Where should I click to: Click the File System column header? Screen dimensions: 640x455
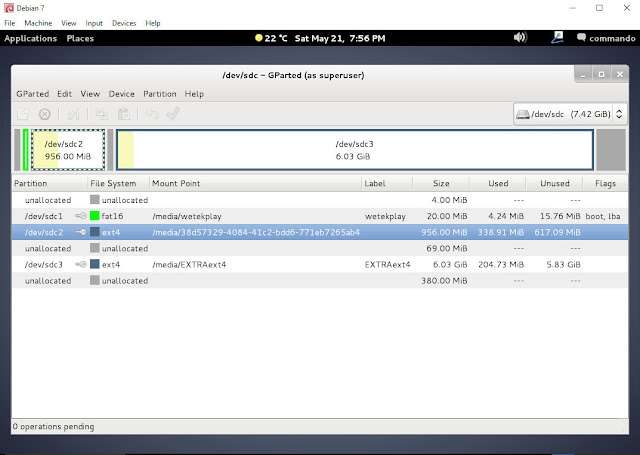coord(118,183)
